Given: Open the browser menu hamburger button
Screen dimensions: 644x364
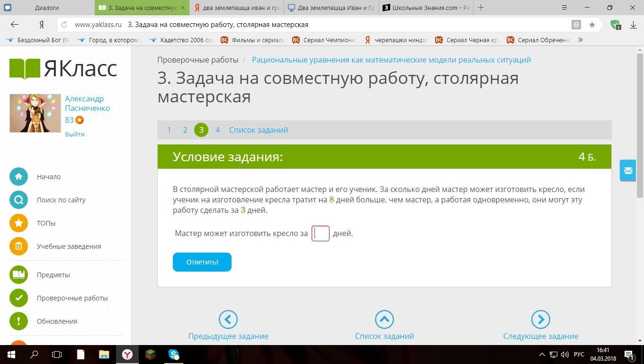Looking at the screenshot, I should click(x=564, y=8).
